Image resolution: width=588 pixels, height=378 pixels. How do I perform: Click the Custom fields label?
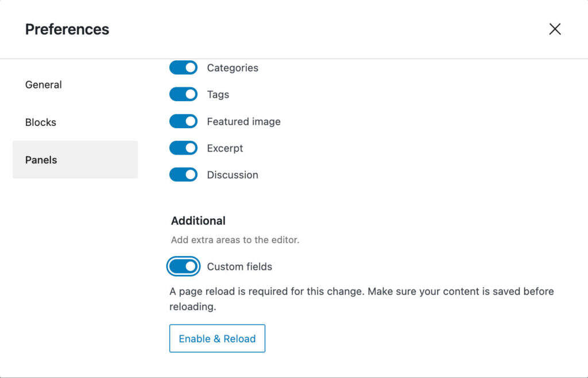tap(239, 267)
